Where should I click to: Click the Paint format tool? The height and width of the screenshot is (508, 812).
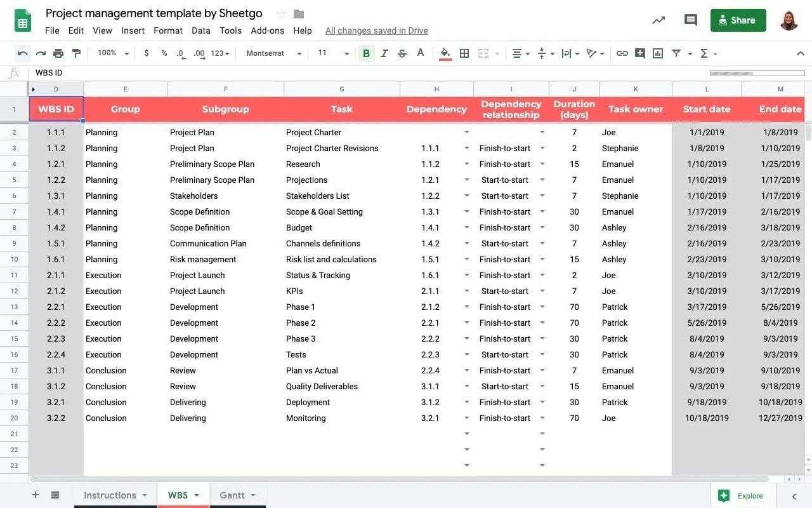coord(76,53)
